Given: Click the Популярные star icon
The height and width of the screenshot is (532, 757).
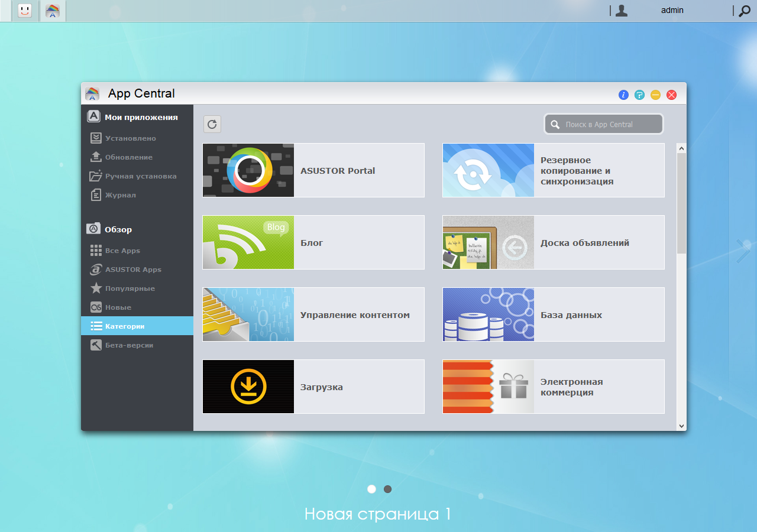Looking at the screenshot, I should [96, 288].
